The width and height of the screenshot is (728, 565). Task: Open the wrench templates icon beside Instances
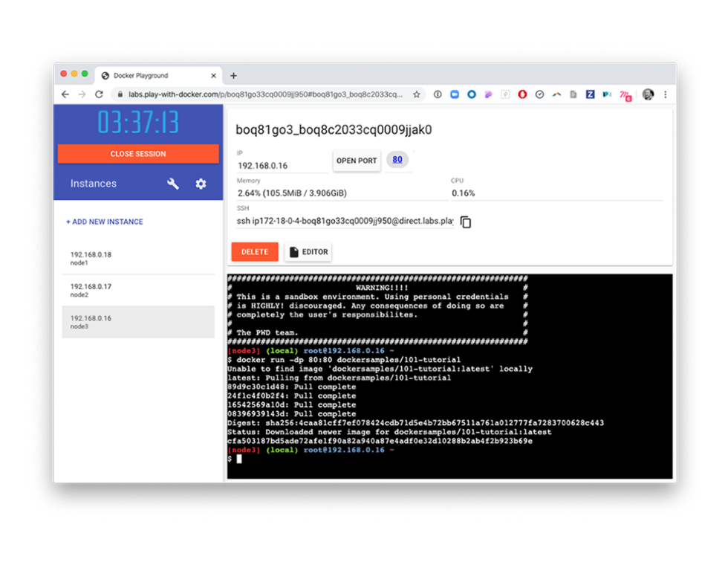coord(173,184)
